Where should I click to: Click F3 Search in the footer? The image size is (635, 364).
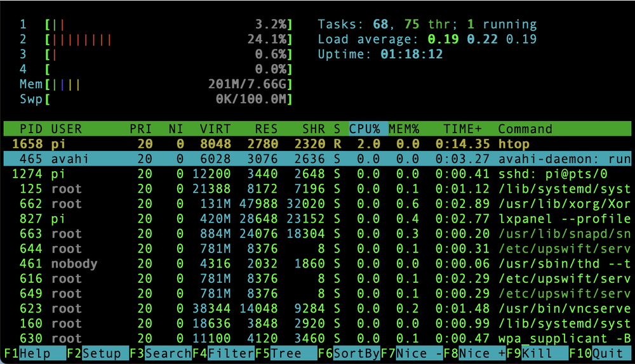(161, 353)
